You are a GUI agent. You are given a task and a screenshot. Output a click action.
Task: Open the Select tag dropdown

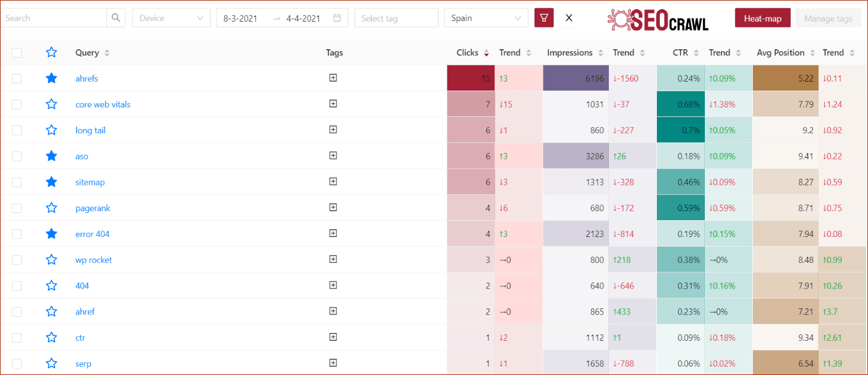396,17
